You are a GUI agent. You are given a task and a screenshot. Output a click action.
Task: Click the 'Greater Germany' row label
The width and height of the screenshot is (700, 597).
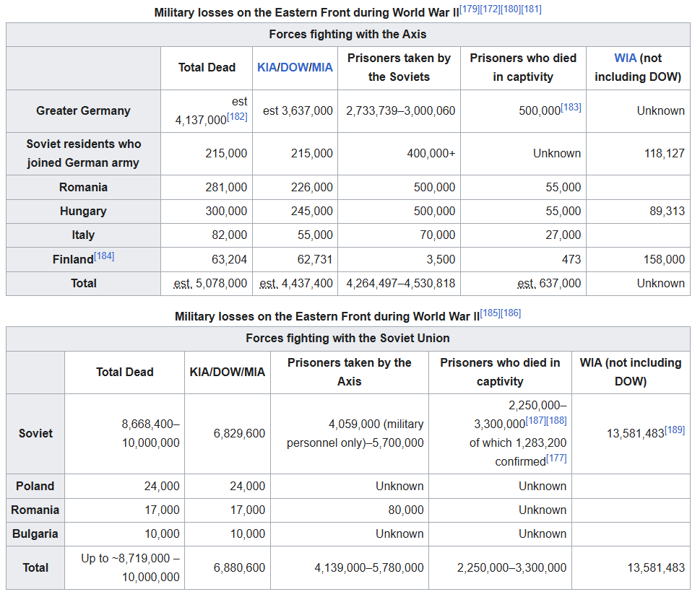click(x=84, y=110)
